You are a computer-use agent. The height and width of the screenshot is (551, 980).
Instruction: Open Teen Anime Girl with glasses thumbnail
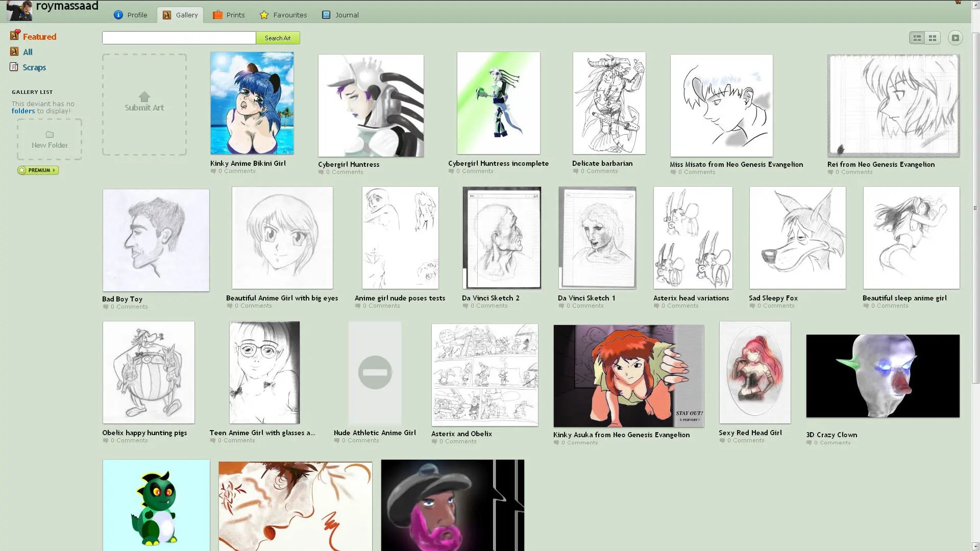tap(264, 372)
